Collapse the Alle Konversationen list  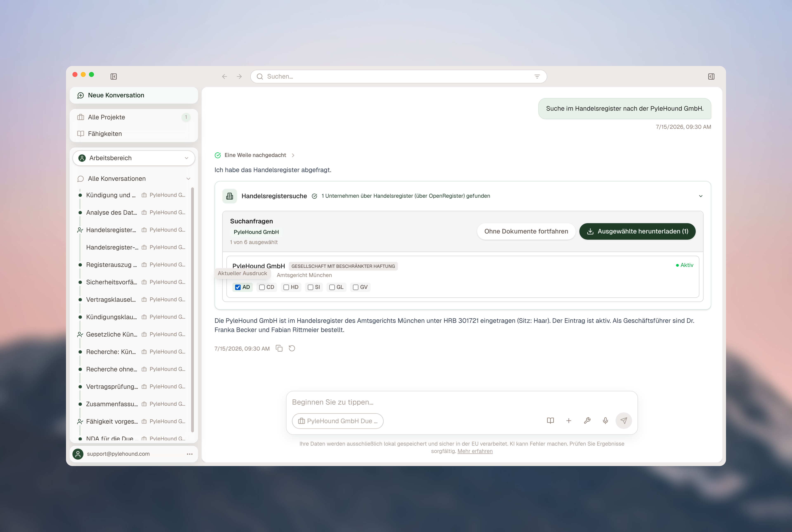pos(188,179)
